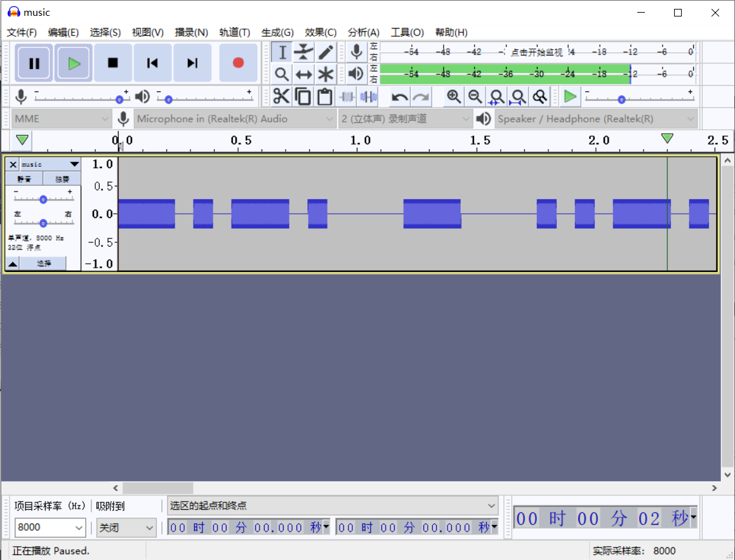
Task: Open the 选择(S) menu
Action: pyautogui.click(x=105, y=32)
